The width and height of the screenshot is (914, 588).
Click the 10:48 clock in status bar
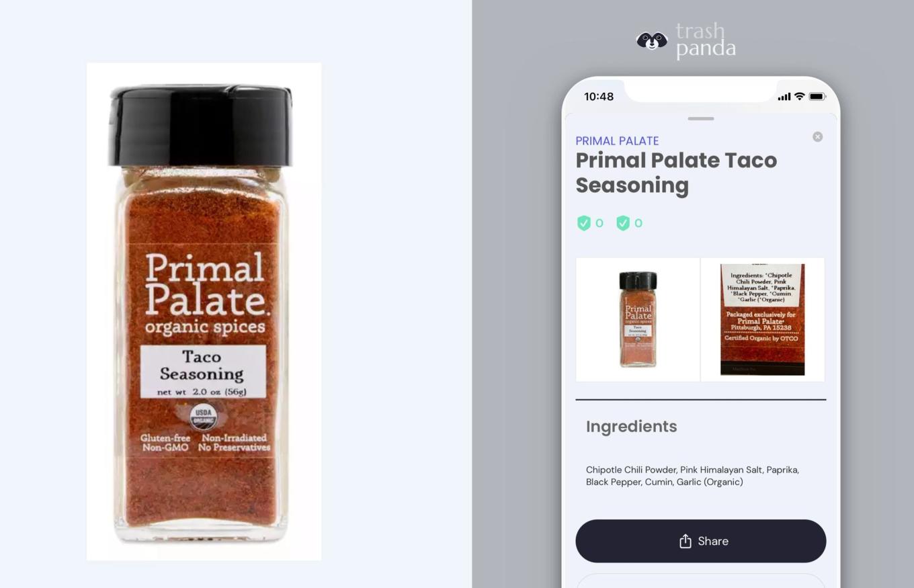point(599,97)
